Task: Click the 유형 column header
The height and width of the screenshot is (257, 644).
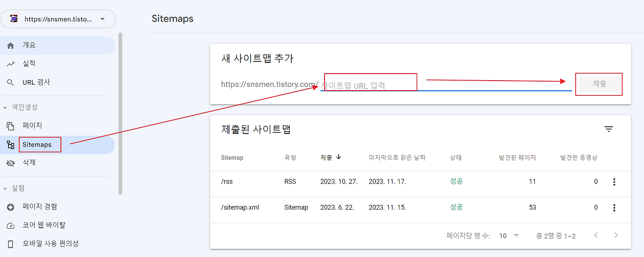Action: 290,158
